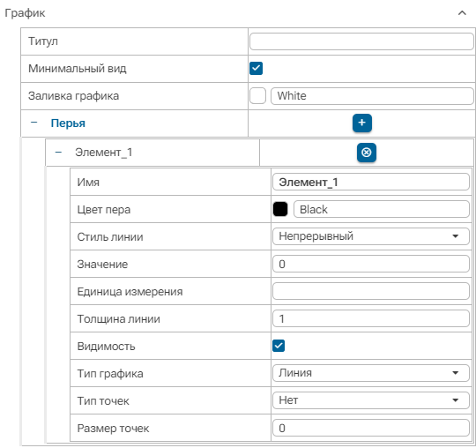Image resolution: width=476 pixels, height=448 pixels.
Task: Open the Стиль линии dropdown
Action: pos(370,236)
